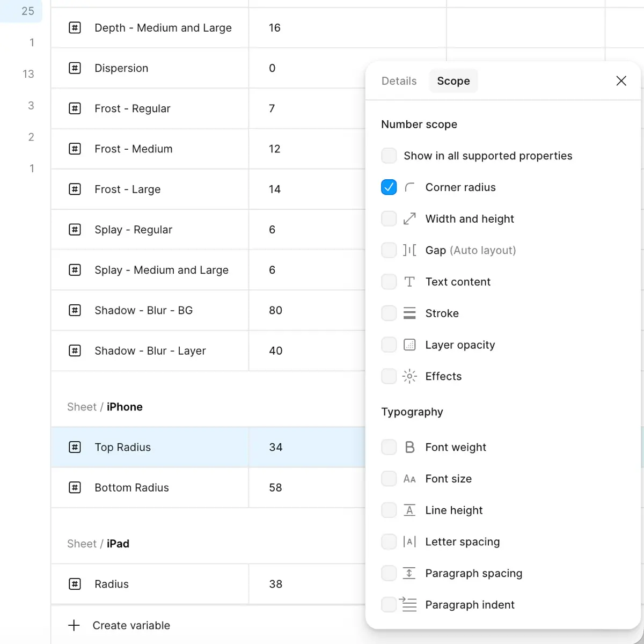
Task: Check the Letter spacing checkbox
Action: (389, 541)
